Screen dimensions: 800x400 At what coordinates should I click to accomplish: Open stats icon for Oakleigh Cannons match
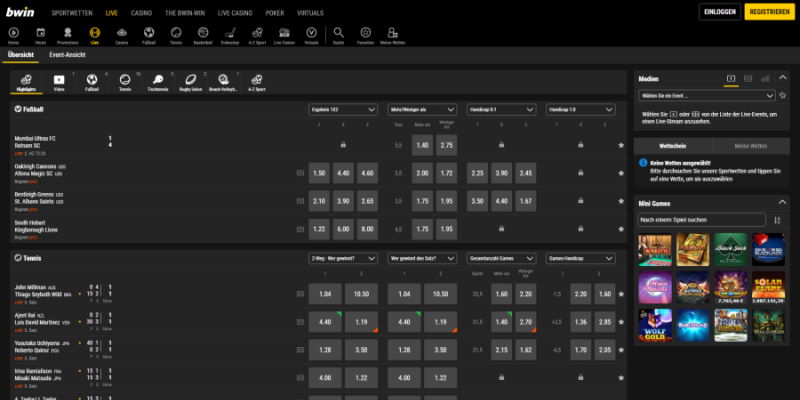click(x=300, y=173)
